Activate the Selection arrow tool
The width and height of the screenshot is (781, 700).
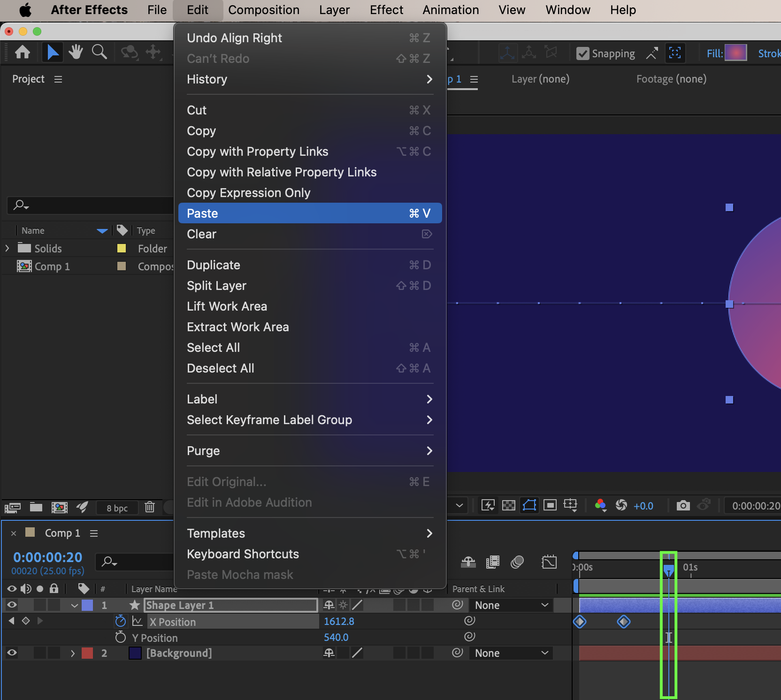coord(53,52)
